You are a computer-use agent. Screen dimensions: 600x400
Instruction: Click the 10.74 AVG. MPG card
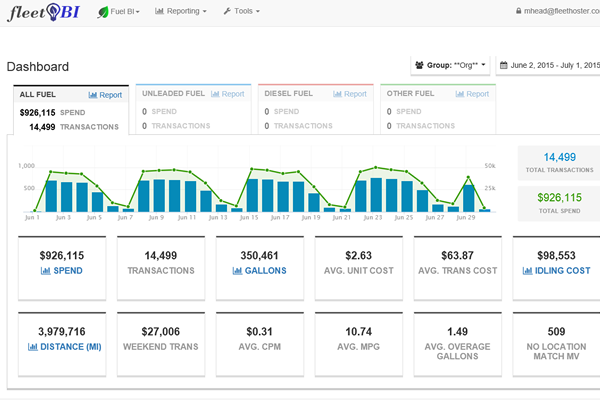click(x=359, y=344)
